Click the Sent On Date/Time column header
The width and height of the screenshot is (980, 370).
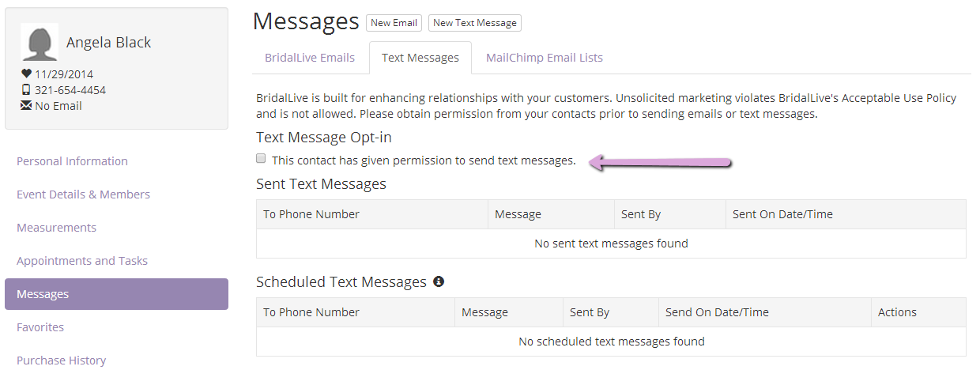(x=782, y=214)
